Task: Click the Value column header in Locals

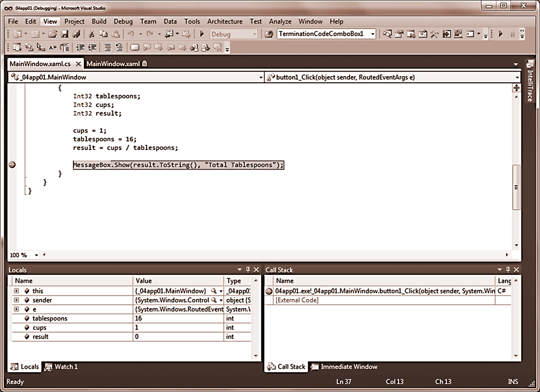Action: tap(178, 281)
